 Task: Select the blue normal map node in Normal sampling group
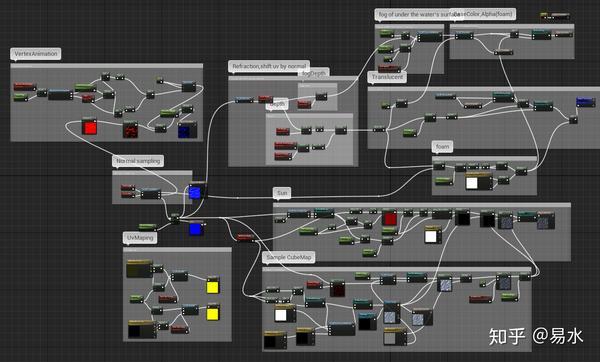(195, 191)
